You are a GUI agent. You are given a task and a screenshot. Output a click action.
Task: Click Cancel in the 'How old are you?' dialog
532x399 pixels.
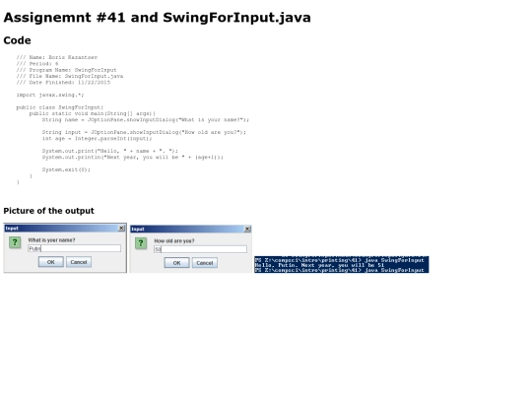205,263
